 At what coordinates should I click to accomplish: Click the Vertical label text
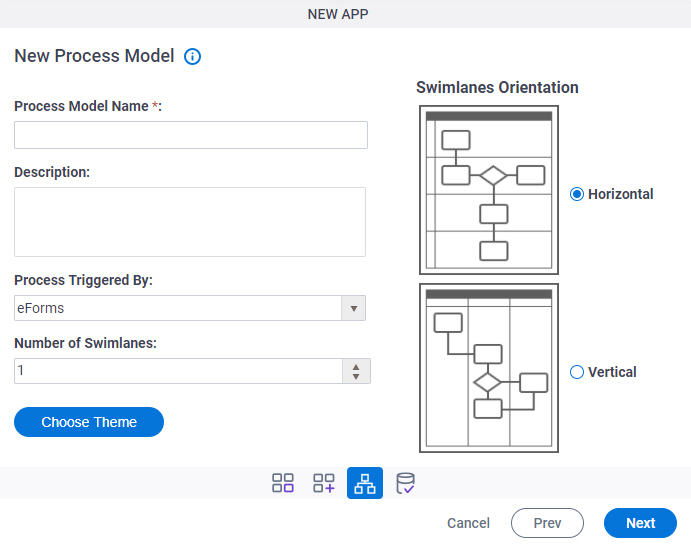[x=612, y=372]
